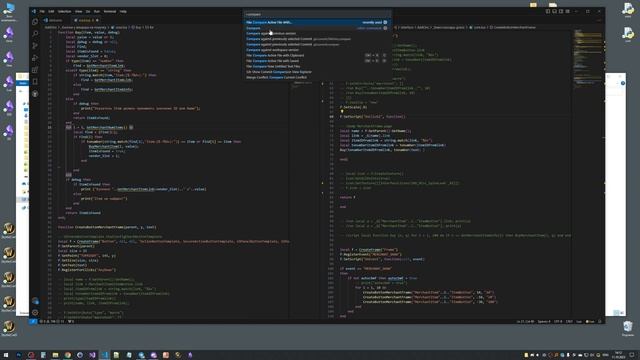This screenshot has height=360, width=640.
Task: Open the Edit menu
Action: tap(51, 11)
